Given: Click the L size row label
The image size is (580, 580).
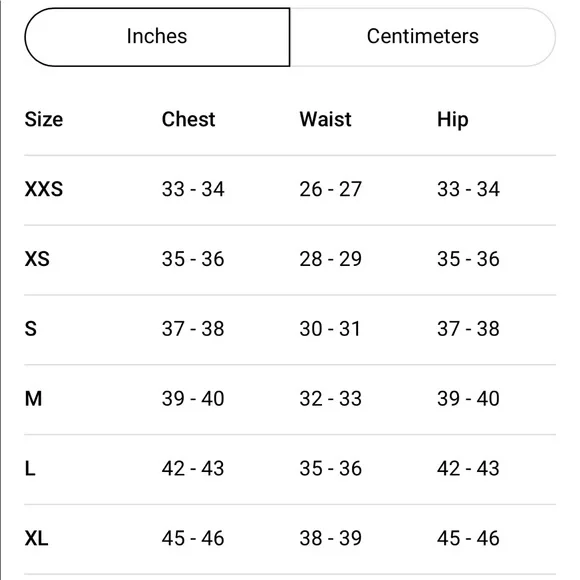Looking at the screenshot, I should point(30,468).
